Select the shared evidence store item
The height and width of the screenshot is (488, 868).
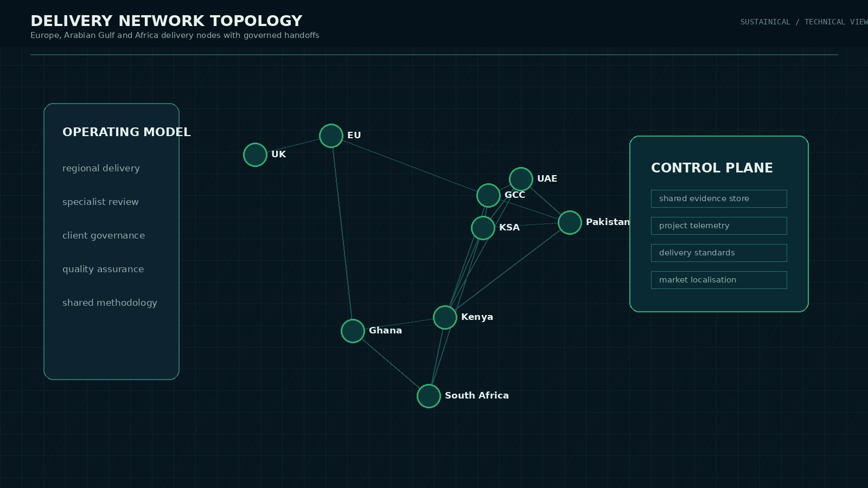719,198
